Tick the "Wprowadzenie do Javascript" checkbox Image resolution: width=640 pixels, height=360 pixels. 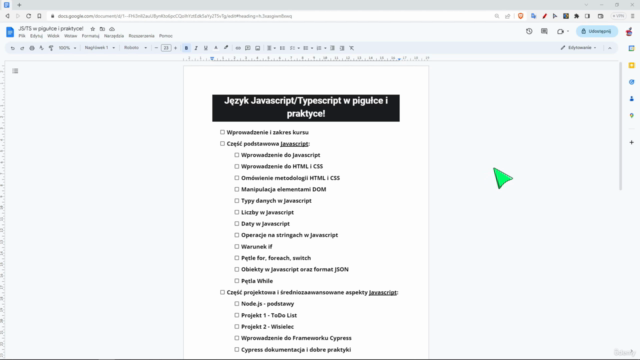pos(237,155)
